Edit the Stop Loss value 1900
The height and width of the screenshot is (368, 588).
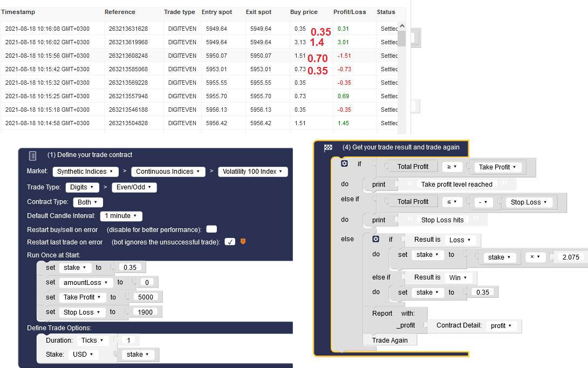pos(145,312)
